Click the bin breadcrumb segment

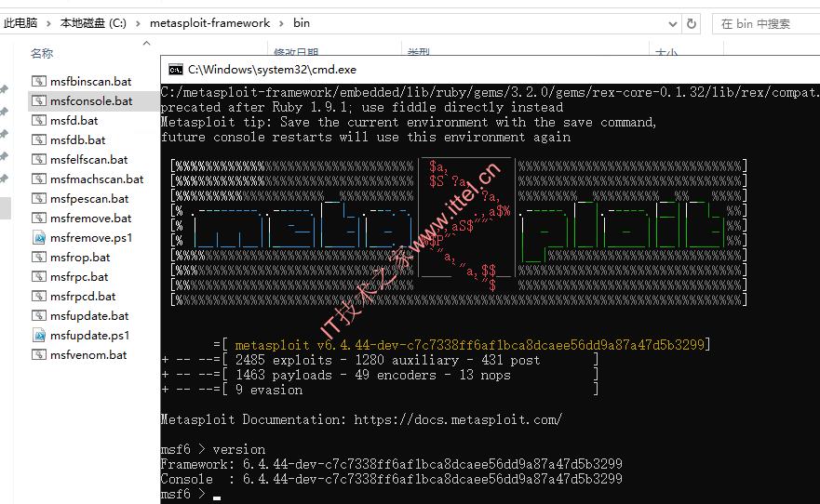coord(302,23)
